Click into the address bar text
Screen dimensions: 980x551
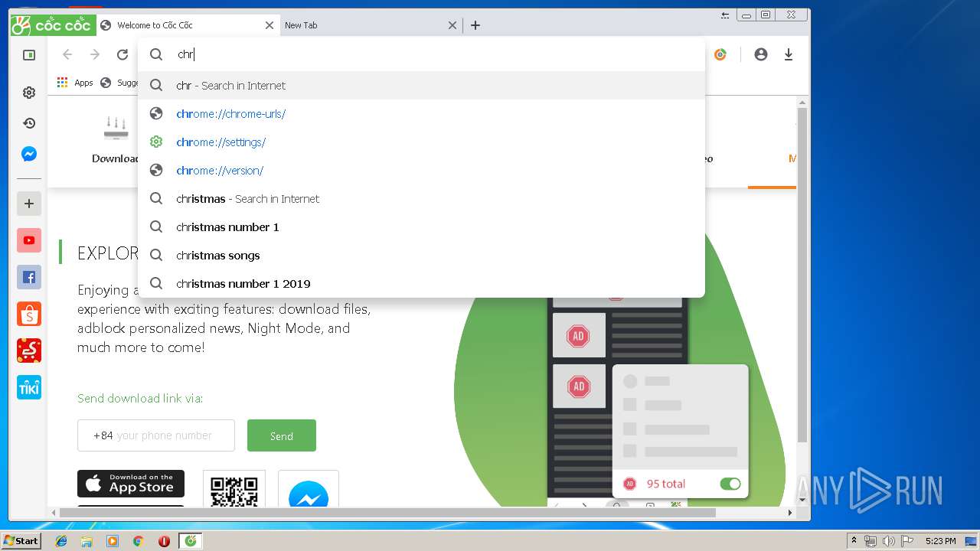point(186,54)
